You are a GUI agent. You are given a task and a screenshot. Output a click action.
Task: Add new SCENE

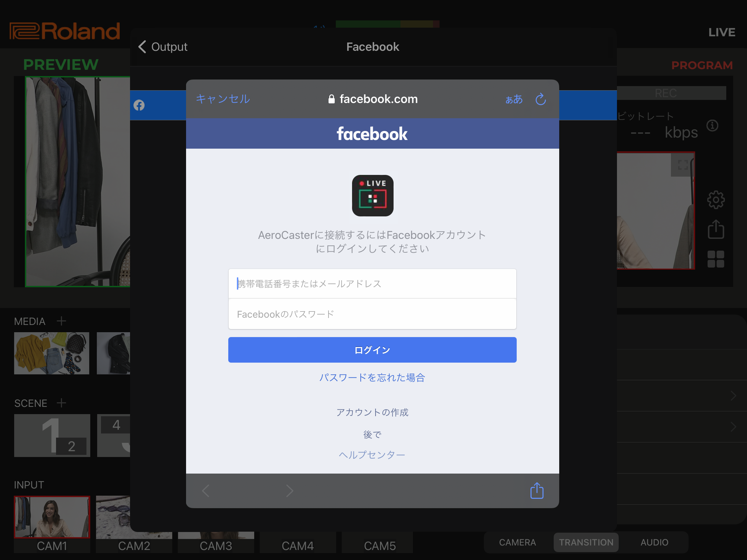[61, 403]
